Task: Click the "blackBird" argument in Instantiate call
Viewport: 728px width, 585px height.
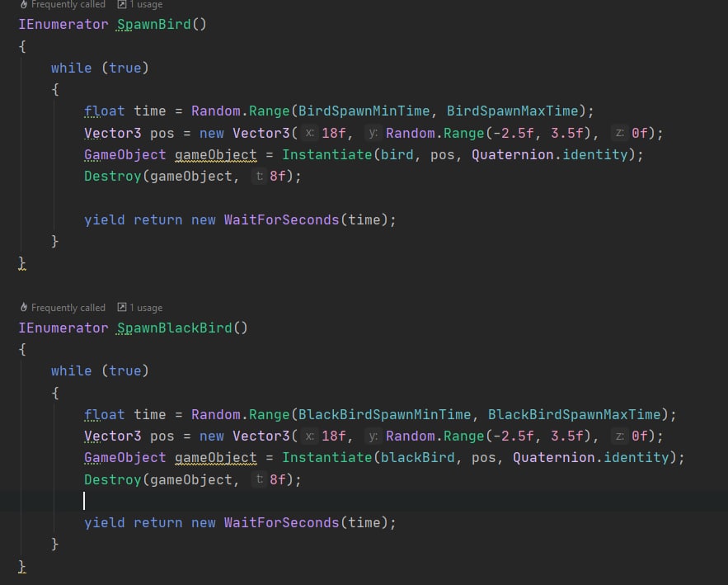Action: pos(417,458)
